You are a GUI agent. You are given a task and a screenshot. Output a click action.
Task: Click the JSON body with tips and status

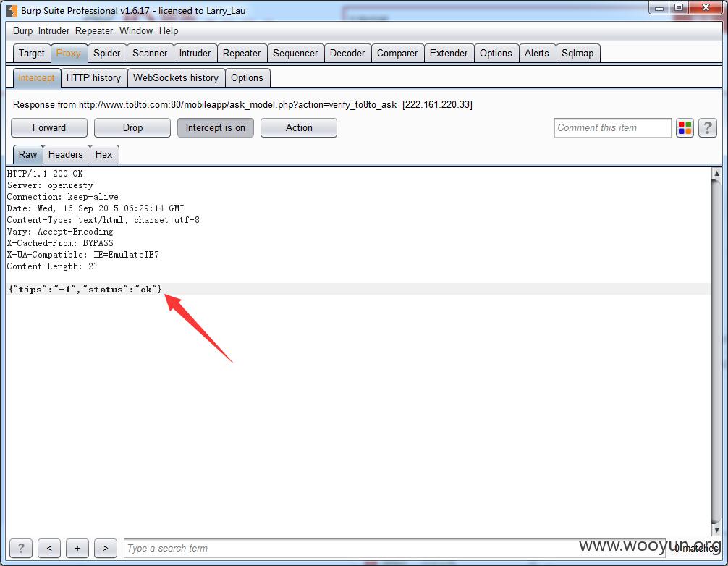click(x=85, y=290)
